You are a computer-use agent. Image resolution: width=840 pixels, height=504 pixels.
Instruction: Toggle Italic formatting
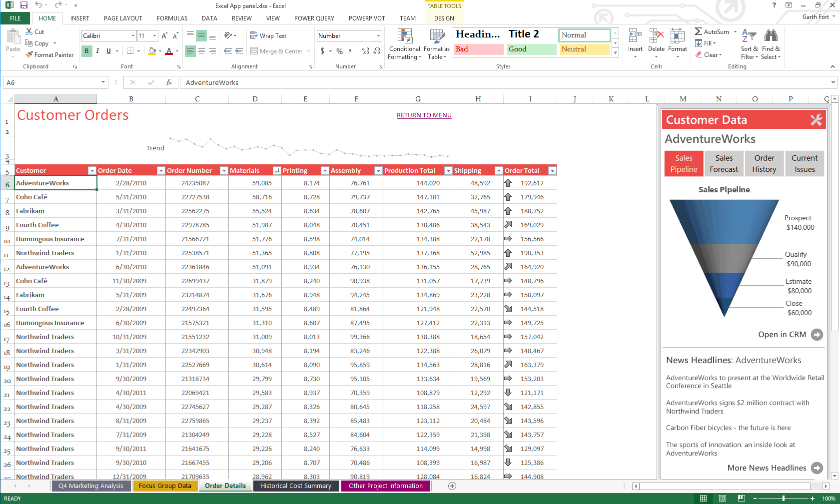click(97, 51)
